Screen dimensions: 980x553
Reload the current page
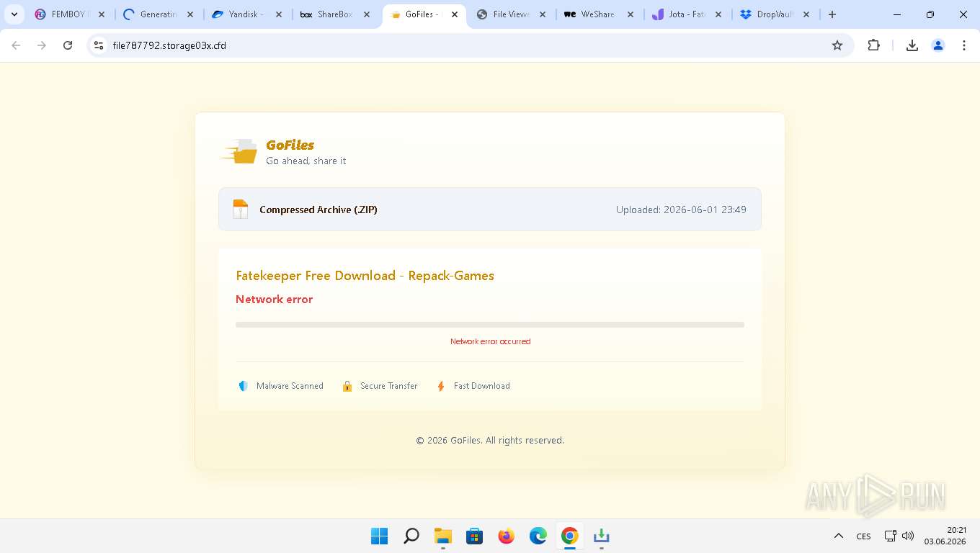68,45
